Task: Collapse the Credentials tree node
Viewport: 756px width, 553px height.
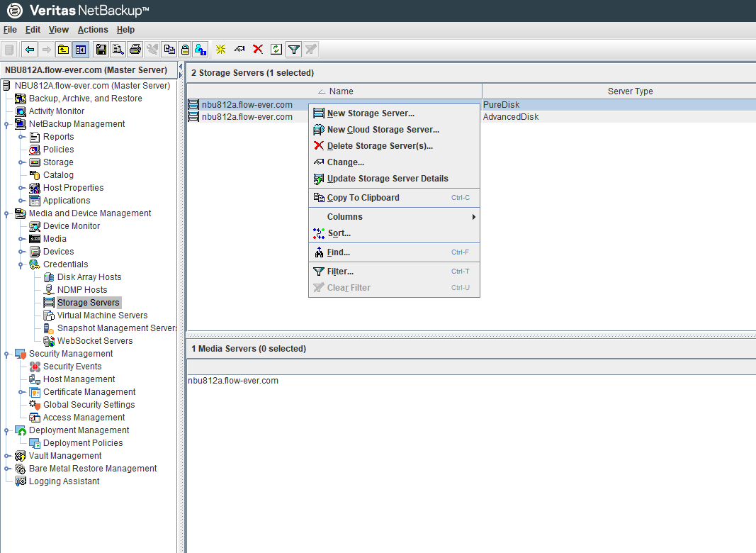Action: coord(21,265)
